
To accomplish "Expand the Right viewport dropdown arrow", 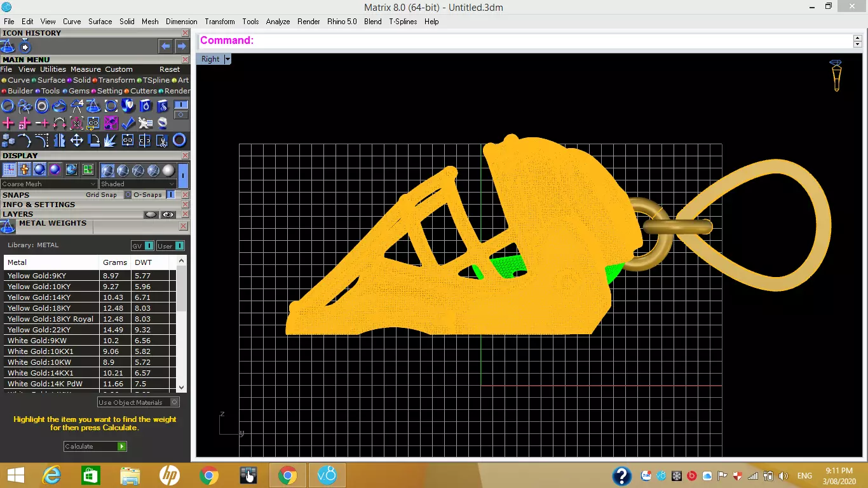I will pyautogui.click(x=227, y=58).
